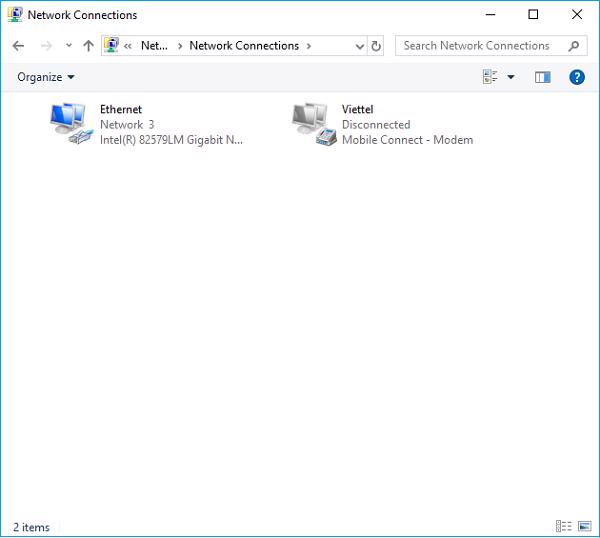The image size is (600, 538).
Task: Click the 'Ethernet' connection name
Action: 121,109
